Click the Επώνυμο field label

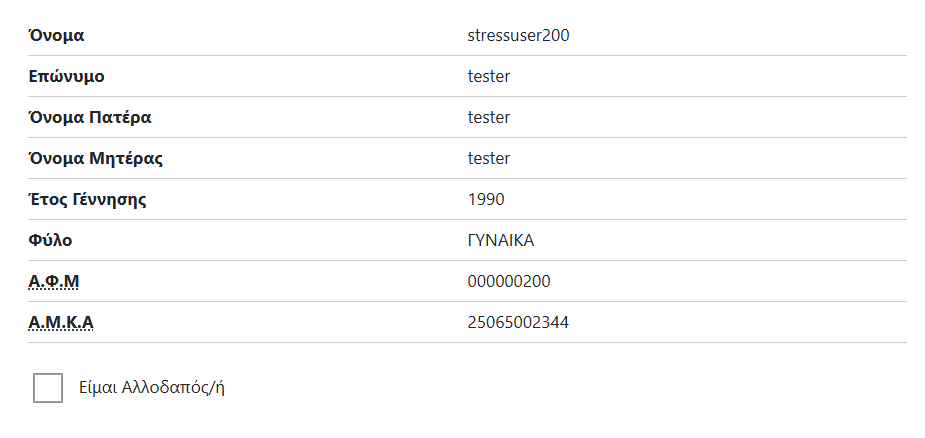pyautogui.click(x=66, y=76)
